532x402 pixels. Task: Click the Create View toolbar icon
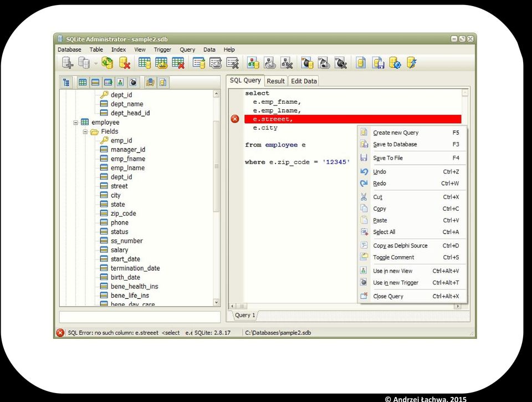tap(253, 63)
